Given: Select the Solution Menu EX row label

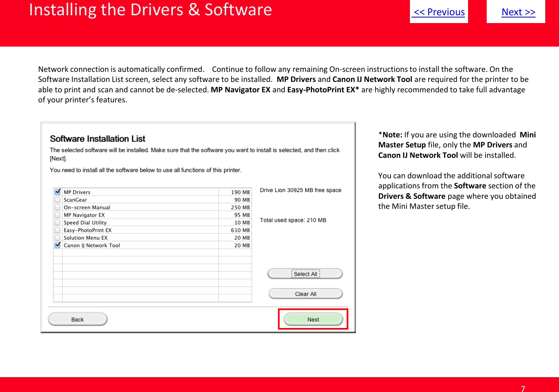Looking at the screenshot, I should point(85,238).
